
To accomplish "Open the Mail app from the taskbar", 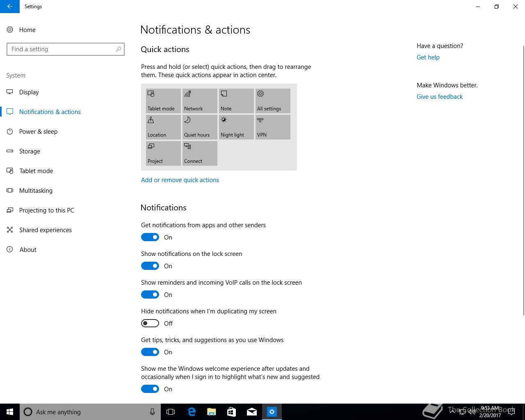I will pos(252,412).
